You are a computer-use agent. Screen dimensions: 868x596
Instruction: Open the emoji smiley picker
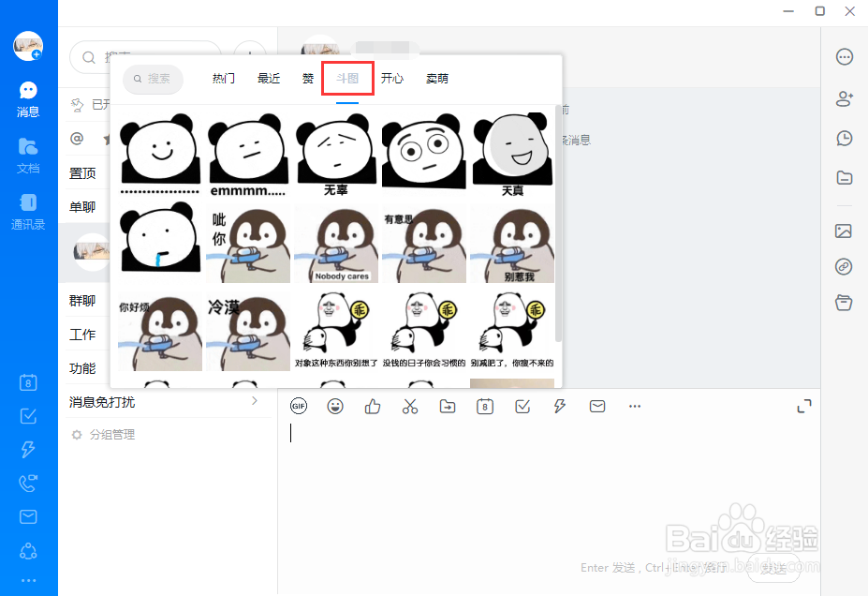coord(335,406)
